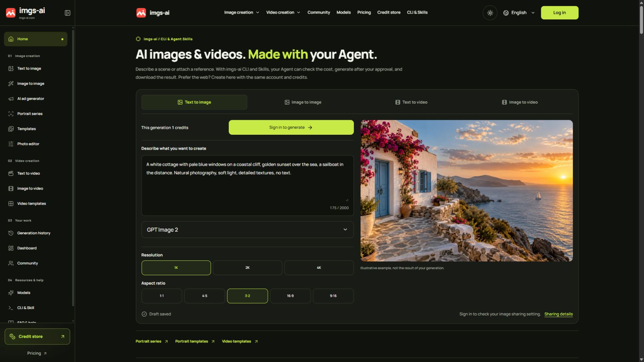Select 1K resolution
The height and width of the screenshot is (362, 644).
176,267
